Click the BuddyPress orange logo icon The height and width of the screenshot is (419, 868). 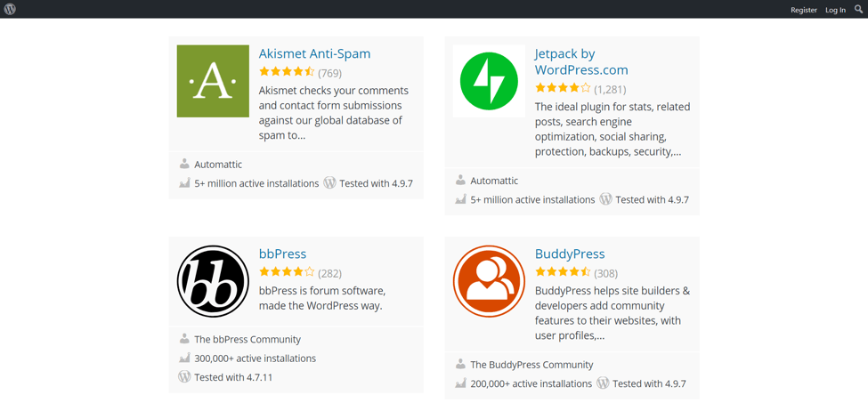[489, 281]
